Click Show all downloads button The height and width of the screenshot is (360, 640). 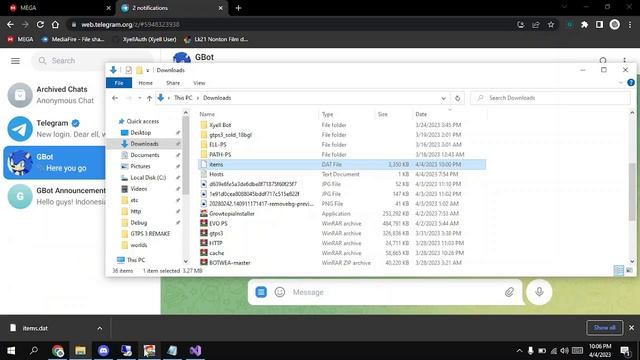(604, 328)
